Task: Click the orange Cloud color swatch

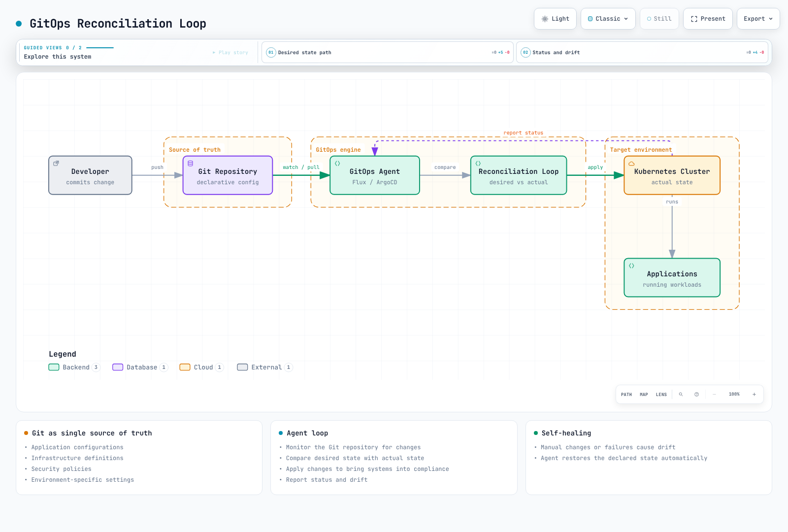Action: (185, 367)
